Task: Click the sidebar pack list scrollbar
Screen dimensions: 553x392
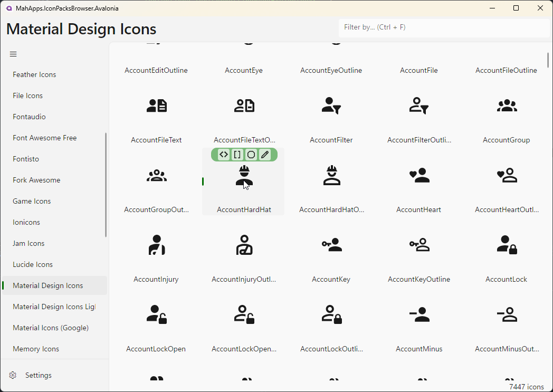Action: tap(106, 185)
